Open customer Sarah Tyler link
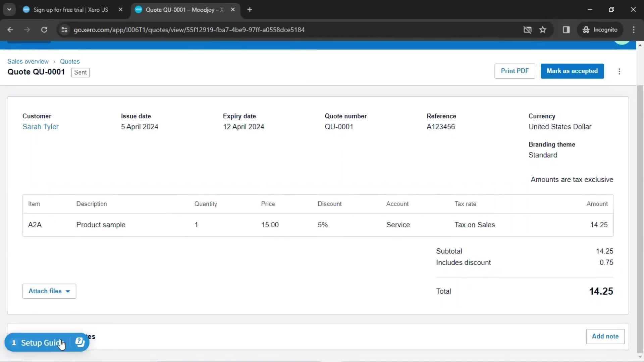The image size is (644, 362). [x=40, y=127]
